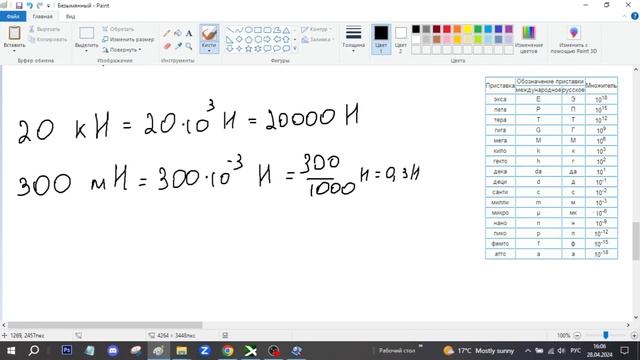This screenshot has width=640, height=360.
Task: Click the Select (Выделить) rectangle icon
Action: [x=87, y=33]
